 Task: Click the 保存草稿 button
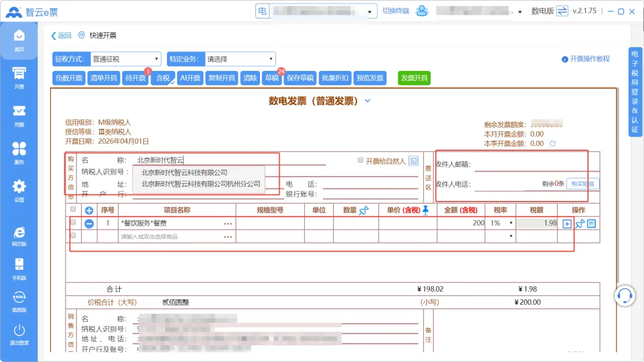pos(300,78)
